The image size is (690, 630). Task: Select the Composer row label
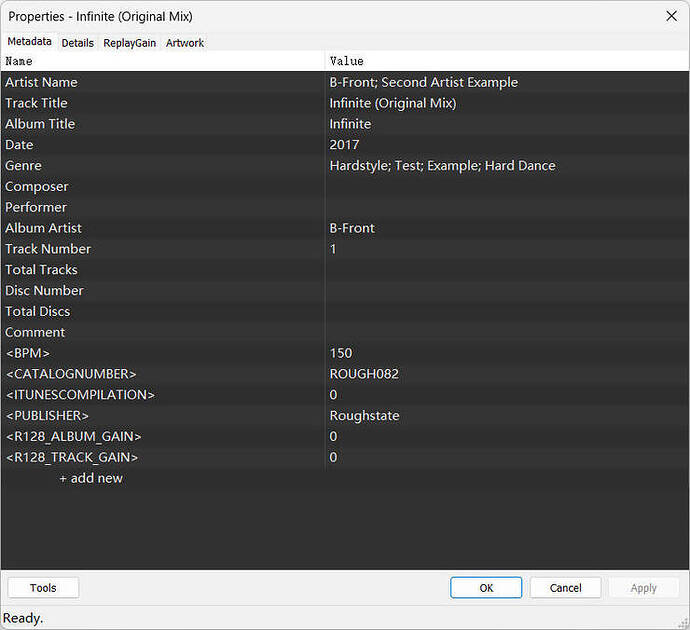pyautogui.click(x=37, y=187)
